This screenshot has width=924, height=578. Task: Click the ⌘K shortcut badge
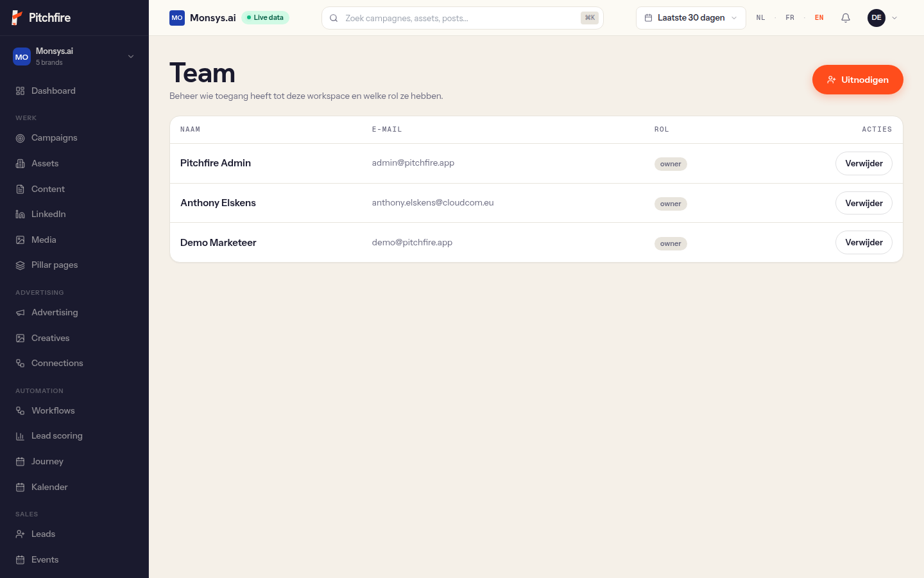590,18
